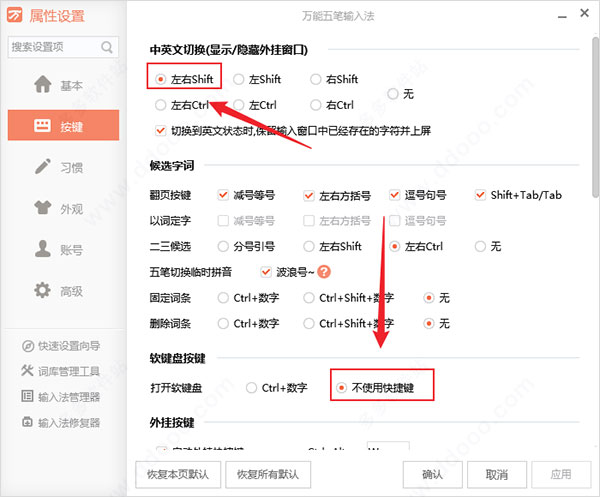This screenshot has width=600, height=497.
Task: Click 恢复所有默认 button
Action: click(268, 475)
